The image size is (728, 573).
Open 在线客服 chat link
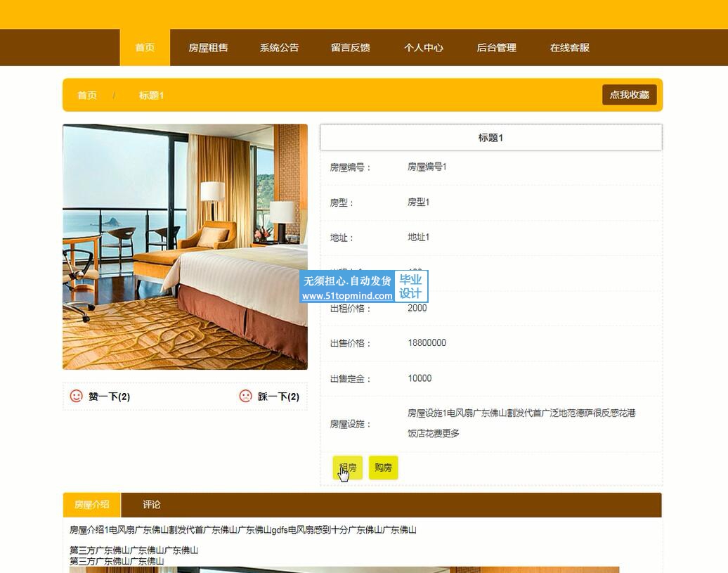pos(570,47)
